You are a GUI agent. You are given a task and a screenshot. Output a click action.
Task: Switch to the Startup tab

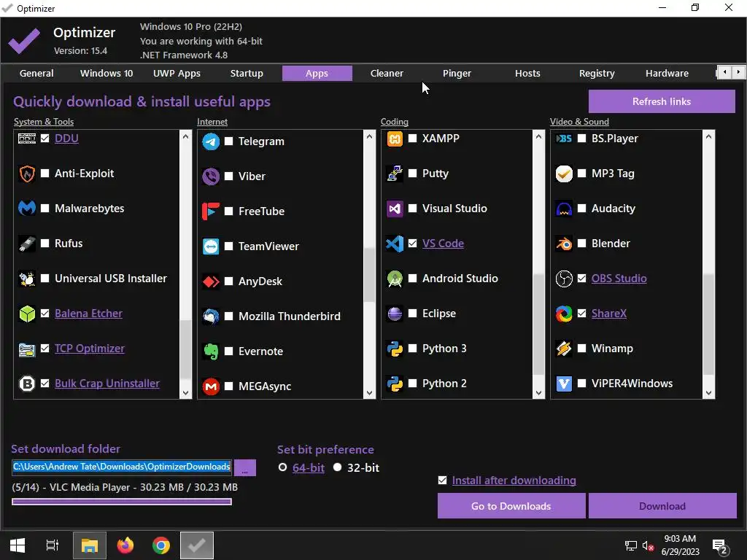point(247,74)
